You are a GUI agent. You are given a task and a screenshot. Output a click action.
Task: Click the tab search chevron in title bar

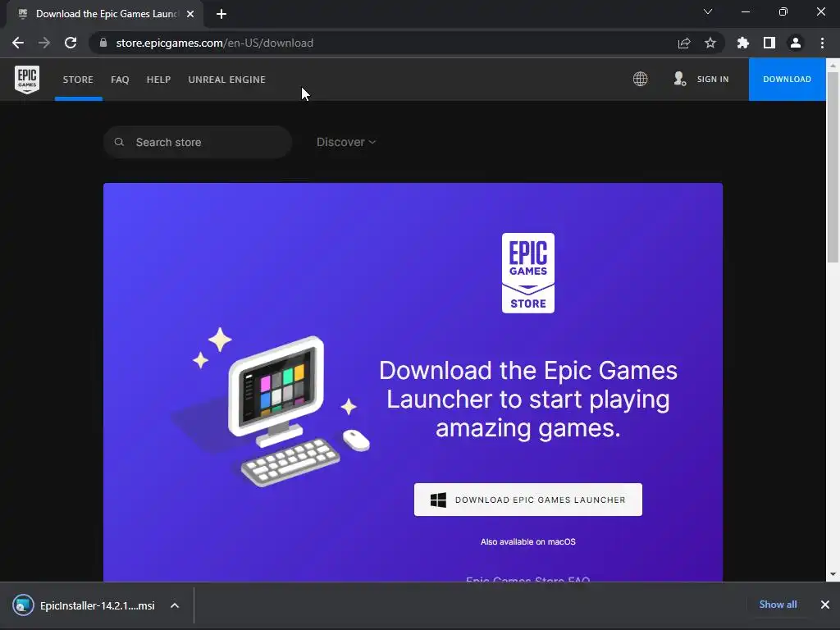708,11
